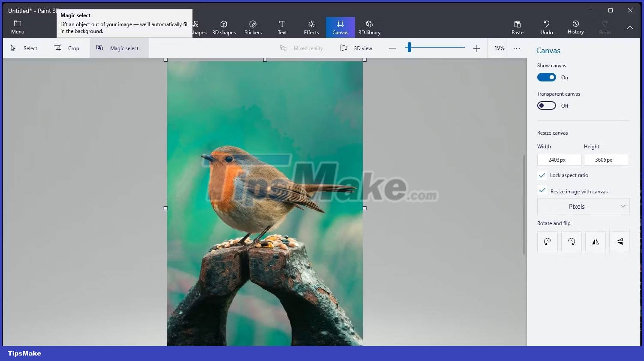The height and width of the screenshot is (361, 644).
Task: Open the History panel
Action: click(x=576, y=27)
